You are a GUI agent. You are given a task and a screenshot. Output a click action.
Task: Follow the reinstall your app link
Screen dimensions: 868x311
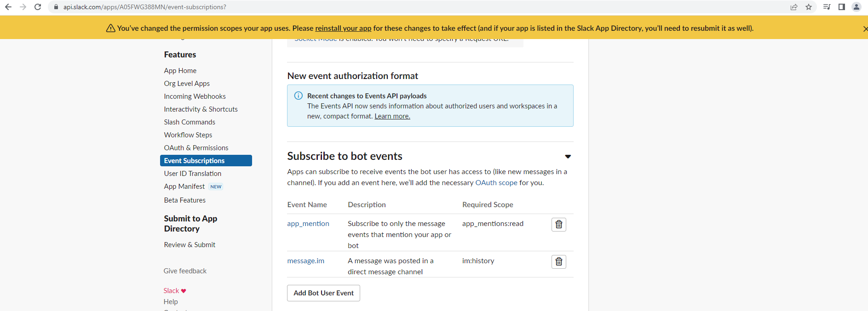click(343, 28)
